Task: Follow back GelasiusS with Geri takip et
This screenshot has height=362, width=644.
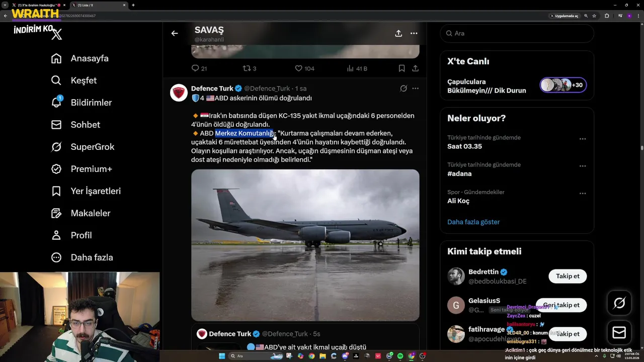Action: coord(561,305)
